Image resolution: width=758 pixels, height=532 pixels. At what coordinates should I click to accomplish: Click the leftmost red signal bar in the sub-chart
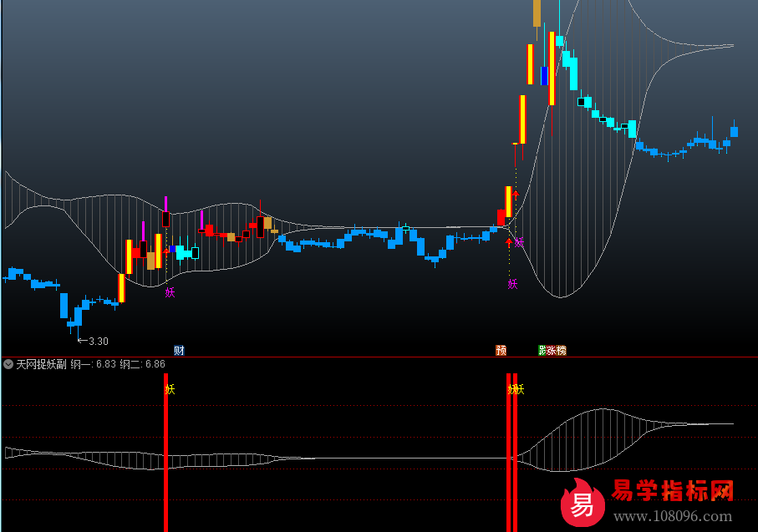[165, 459]
